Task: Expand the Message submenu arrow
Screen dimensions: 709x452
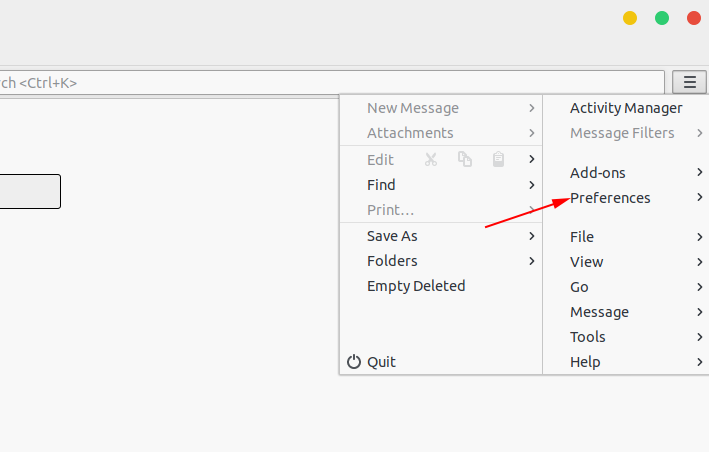Action: 700,312
